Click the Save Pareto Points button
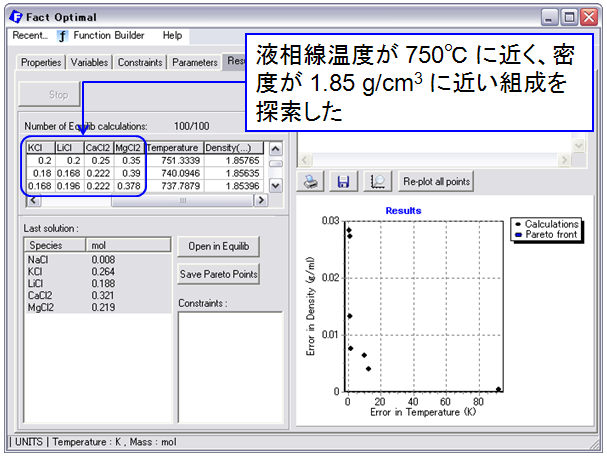 [218, 274]
